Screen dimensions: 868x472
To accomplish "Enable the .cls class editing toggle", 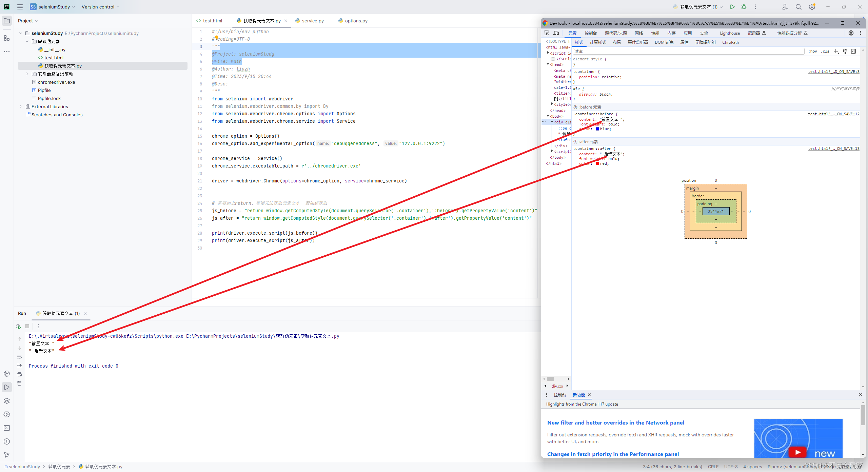I will tap(825, 51).
